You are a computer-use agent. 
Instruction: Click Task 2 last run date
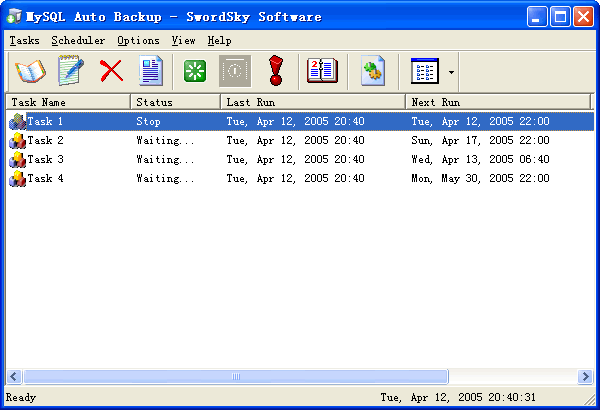(x=295, y=140)
